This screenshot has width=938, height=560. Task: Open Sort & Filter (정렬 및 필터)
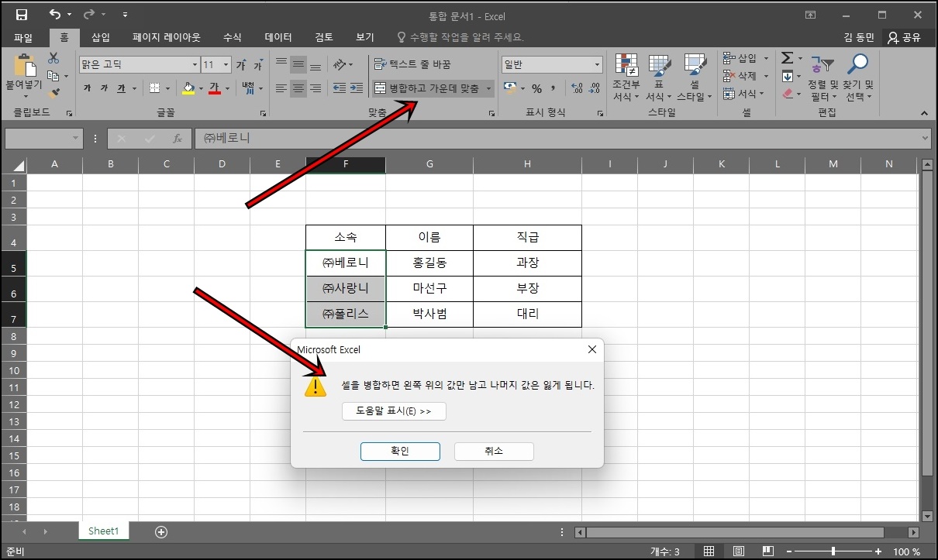pyautogui.click(x=822, y=77)
